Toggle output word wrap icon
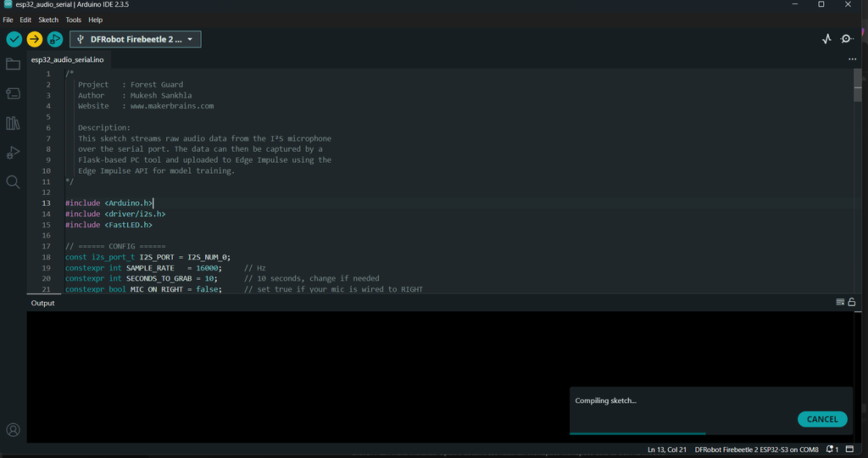The height and width of the screenshot is (458, 868). 840,302
